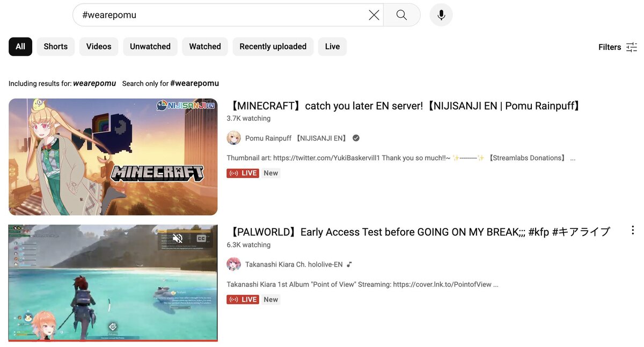Unmute preview via muted speaker icon on thumbnail
This screenshot has width=644, height=347.
coord(178,238)
